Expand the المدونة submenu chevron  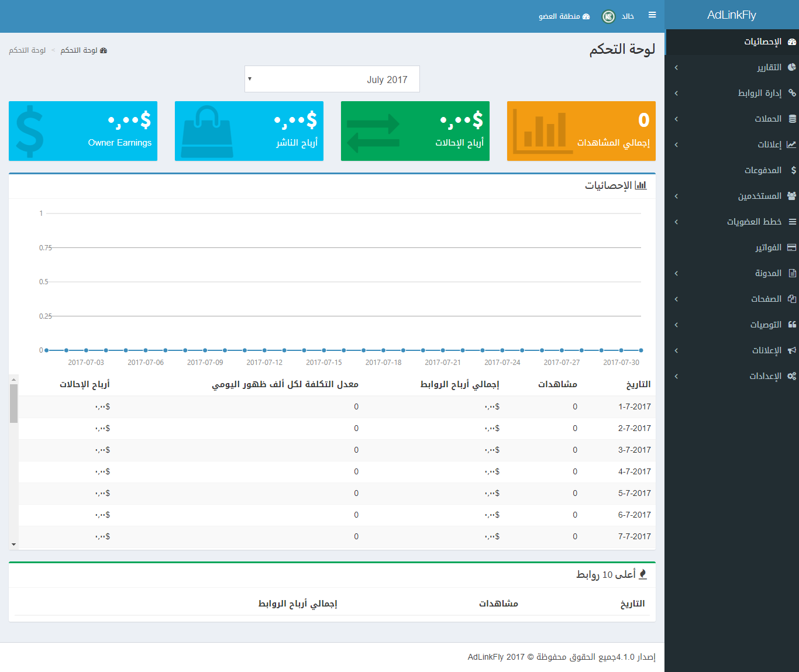click(676, 273)
